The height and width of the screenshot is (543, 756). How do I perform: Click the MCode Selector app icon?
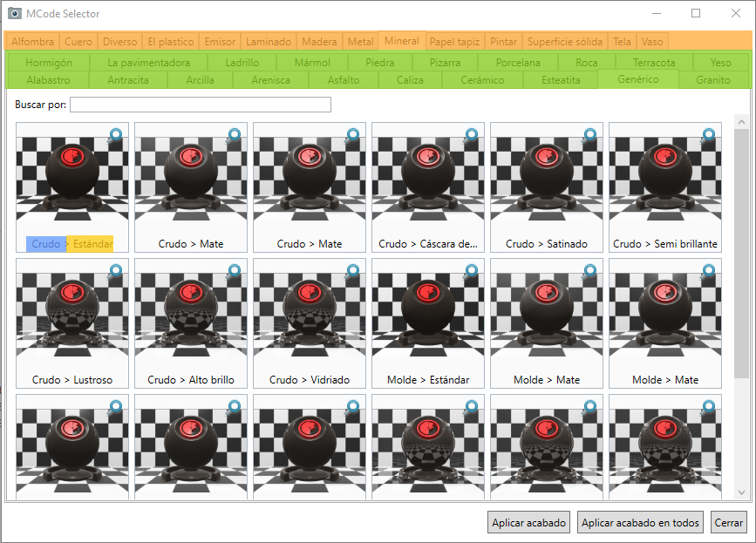point(15,13)
